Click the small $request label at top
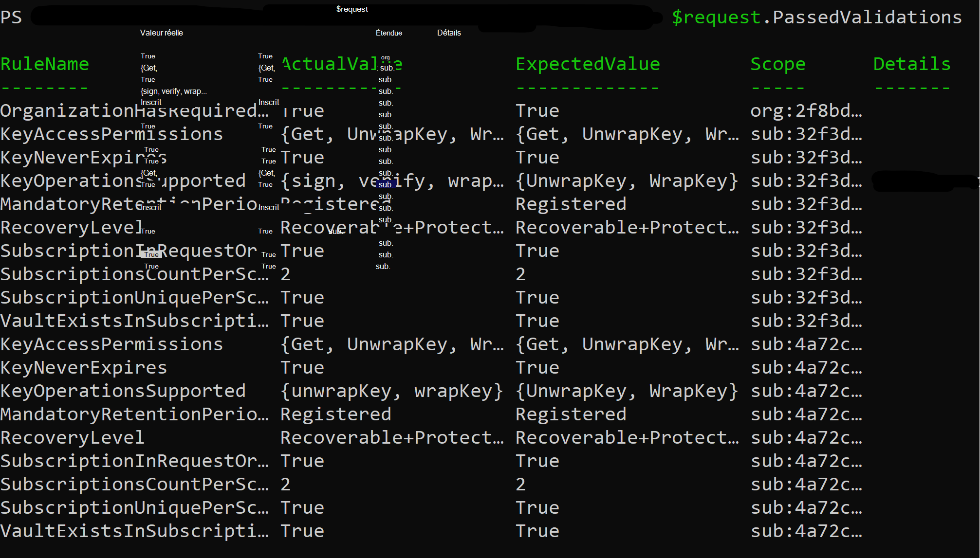 352,9
